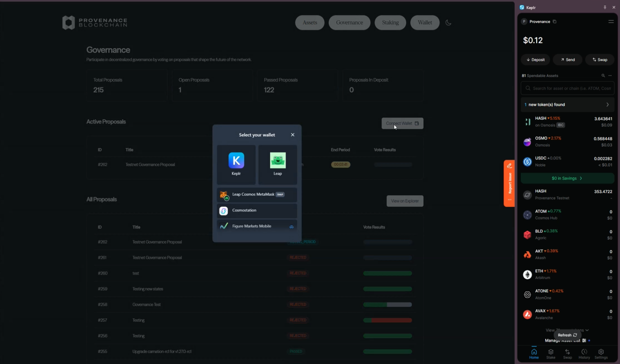Image resolution: width=620 pixels, height=364 pixels.
Task: Click the Keplr asset search magnifier icon
Action: pyautogui.click(x=603, y=76)
